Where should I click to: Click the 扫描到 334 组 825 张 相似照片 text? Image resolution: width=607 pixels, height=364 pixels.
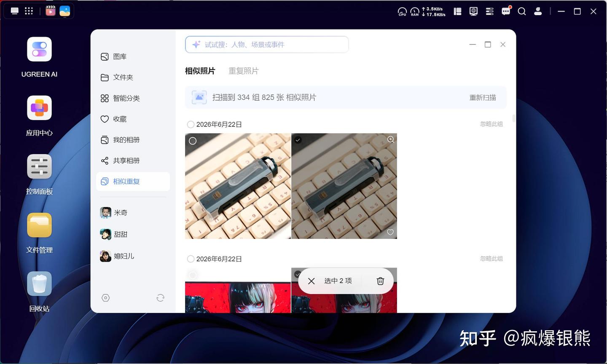pos(264,97)
